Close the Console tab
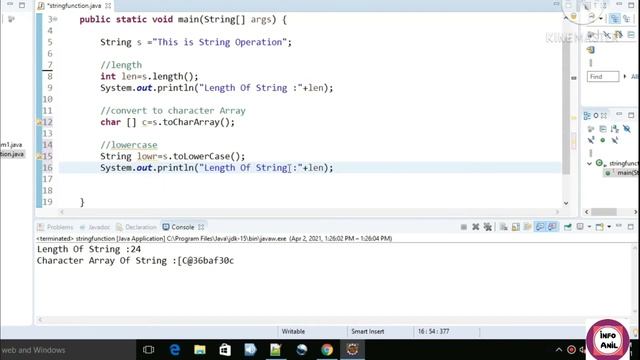Screen dimensions: 640x360 (201, 227)
